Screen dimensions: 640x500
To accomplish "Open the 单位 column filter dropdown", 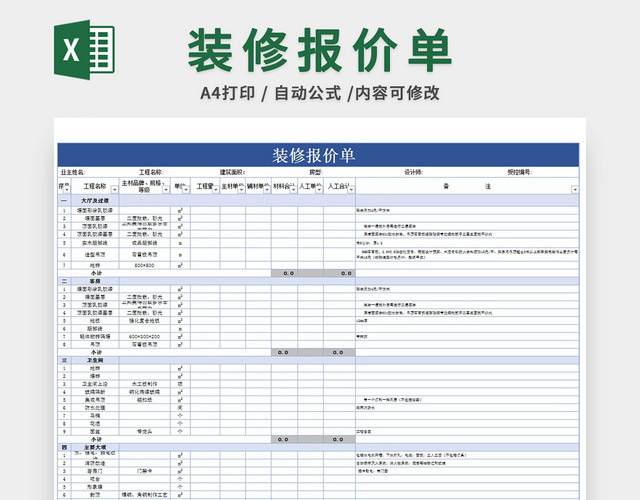I will [186, 190].
